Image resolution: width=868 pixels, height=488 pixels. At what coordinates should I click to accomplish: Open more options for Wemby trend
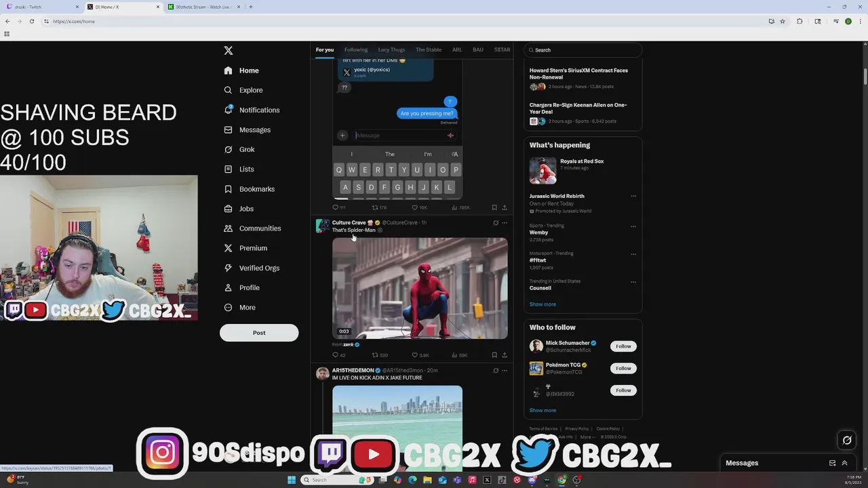[x=633, y=226]
